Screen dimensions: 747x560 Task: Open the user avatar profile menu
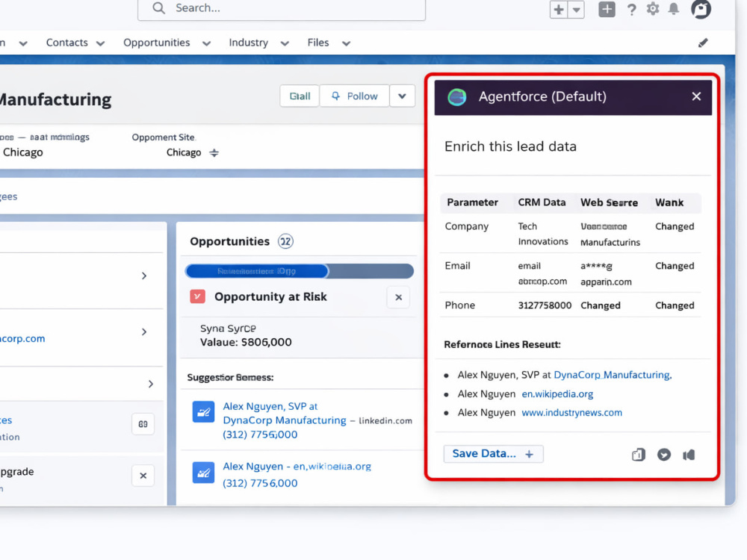coord(701,9)
